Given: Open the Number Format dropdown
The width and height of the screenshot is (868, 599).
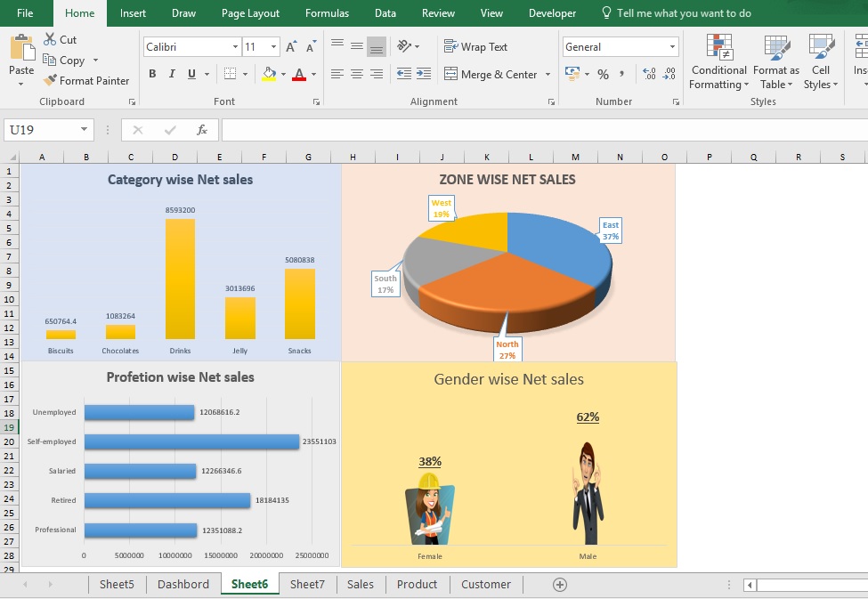Looking at the screenshot, I should pos(673,47).
